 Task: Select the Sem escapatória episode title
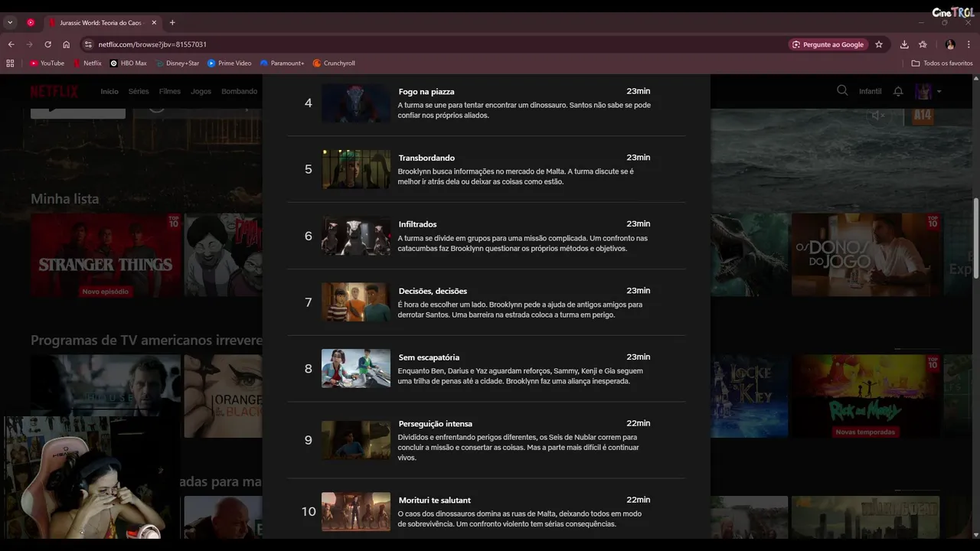(429, 357)
